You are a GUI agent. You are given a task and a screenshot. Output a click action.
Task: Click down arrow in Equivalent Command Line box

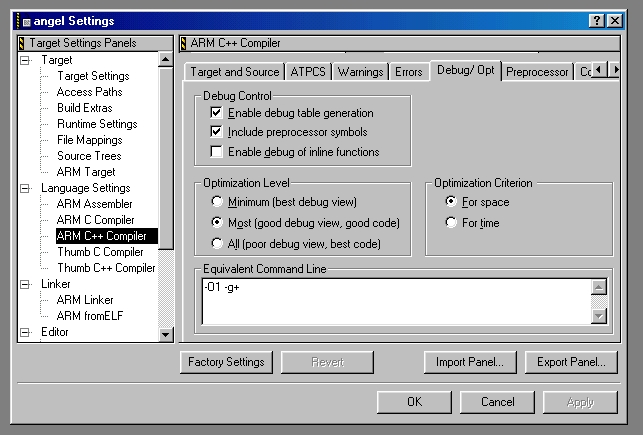tap(599, 316)
